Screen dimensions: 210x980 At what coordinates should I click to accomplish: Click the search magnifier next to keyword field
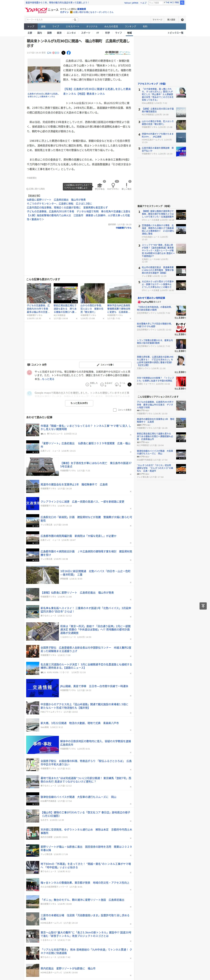pyautogui.click(x=75, y=20)
